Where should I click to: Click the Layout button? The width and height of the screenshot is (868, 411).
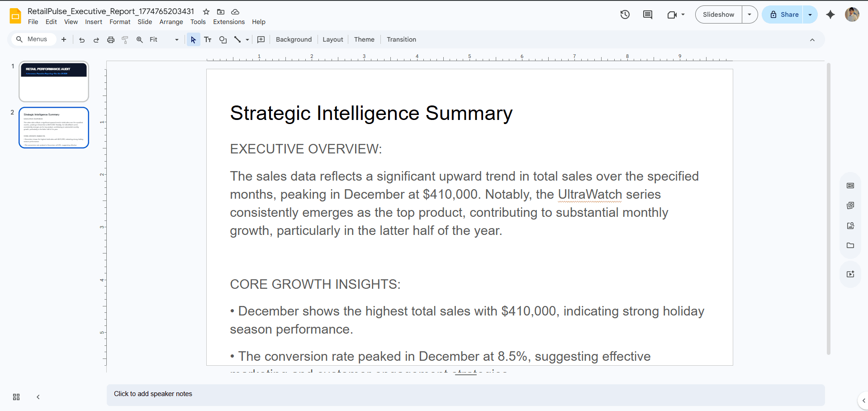[333, 39]
